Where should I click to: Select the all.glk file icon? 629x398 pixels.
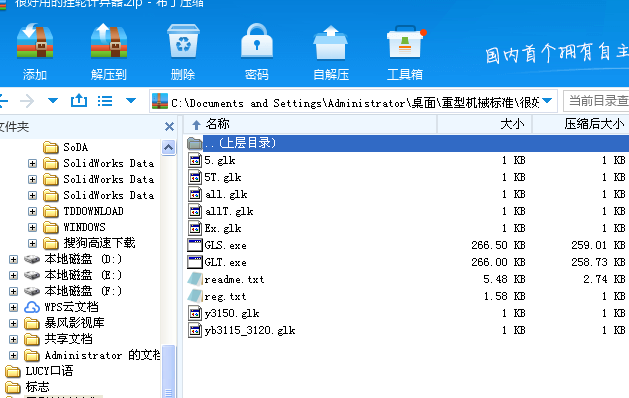coord(195,195)
